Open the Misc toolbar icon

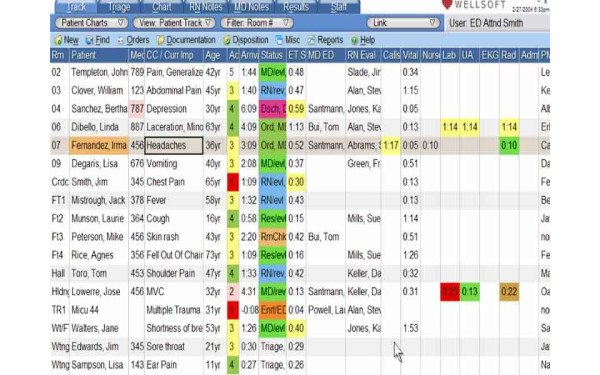click(x=279, y=40)
